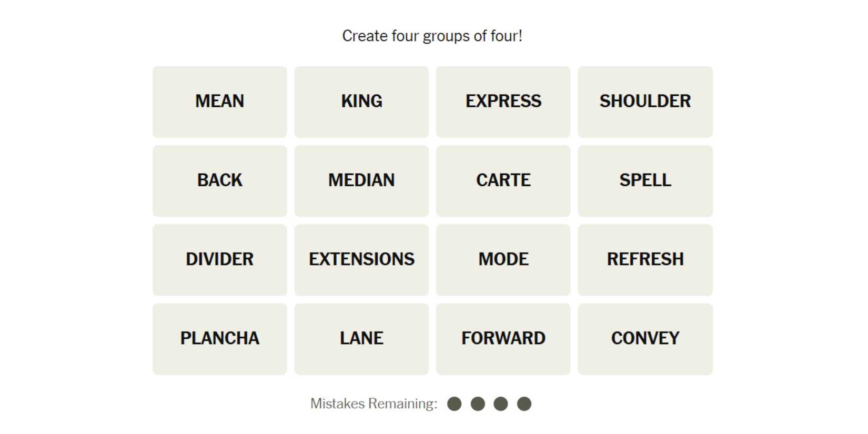Select the KING tile
868x434 pixels.
(361, 102)
